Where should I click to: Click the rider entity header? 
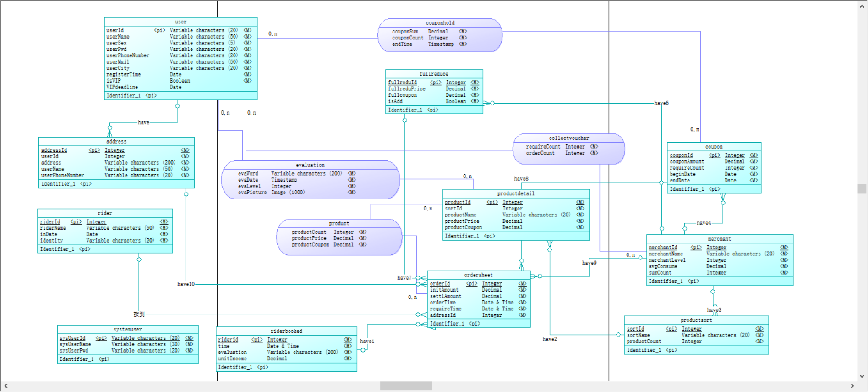point(104,213)
